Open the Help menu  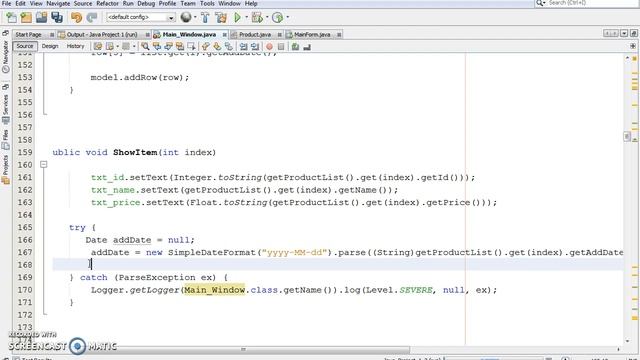click(251, 3)
